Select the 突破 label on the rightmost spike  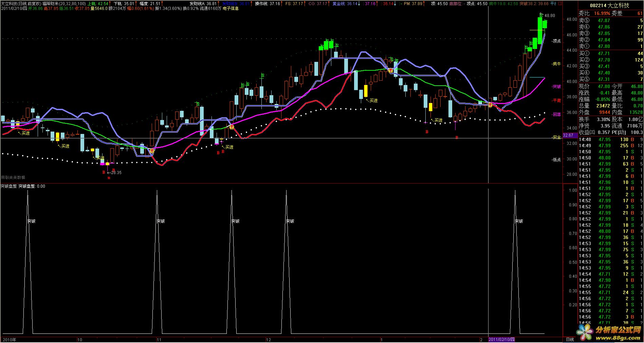click(519, 221)
